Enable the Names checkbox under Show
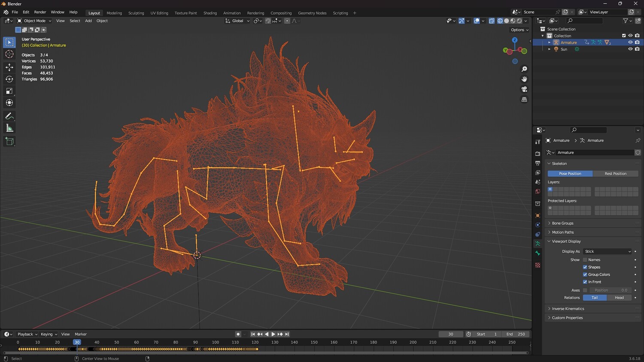This screenshot has height=362, width=644. click(x=585, y=260)
